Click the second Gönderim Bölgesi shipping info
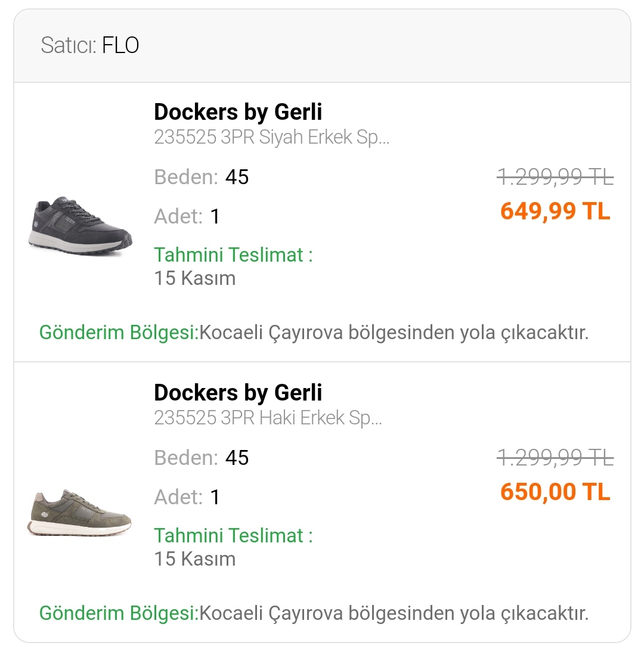644x661 pixels. 314,613
